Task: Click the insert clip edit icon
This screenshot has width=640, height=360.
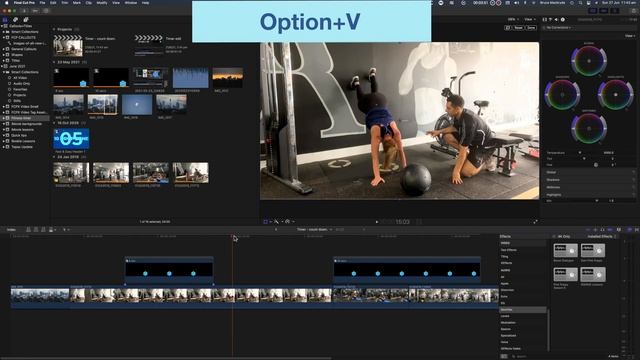Action: pyautogui.click(x=36, y=229)
